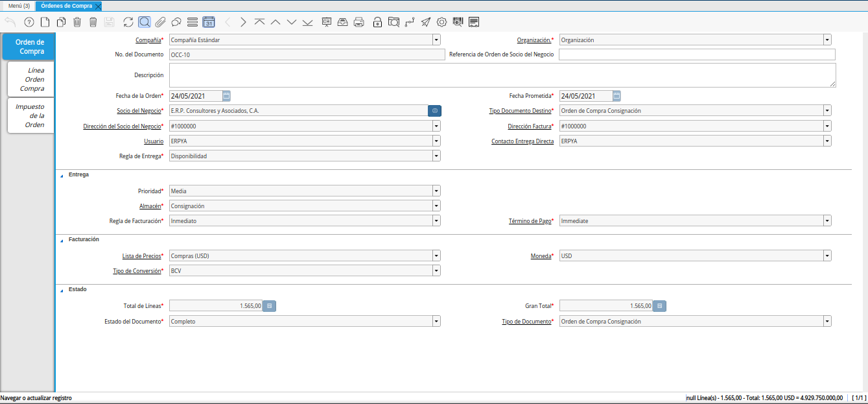Switch to the Menú (3) tab
Screen dimensions: 868x404
19,6
